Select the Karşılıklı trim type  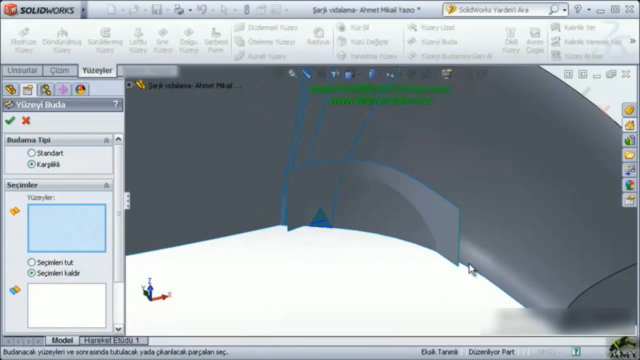[31, 164]
